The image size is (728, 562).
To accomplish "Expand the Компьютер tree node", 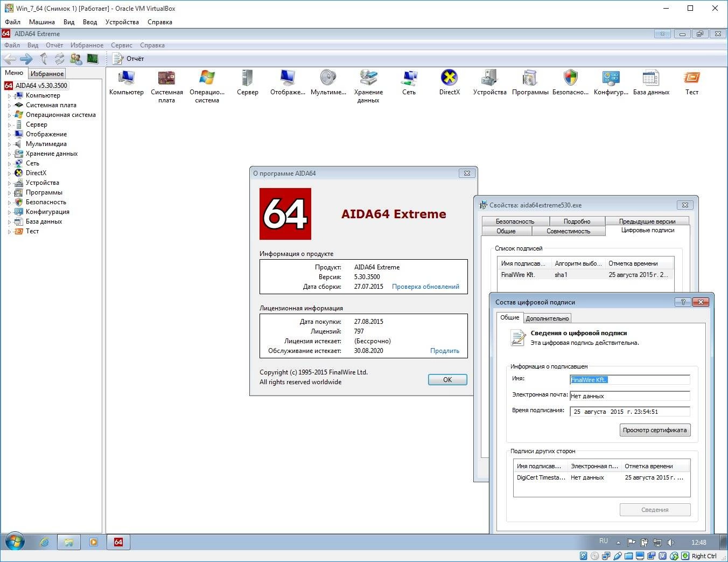I will point(9,95).
